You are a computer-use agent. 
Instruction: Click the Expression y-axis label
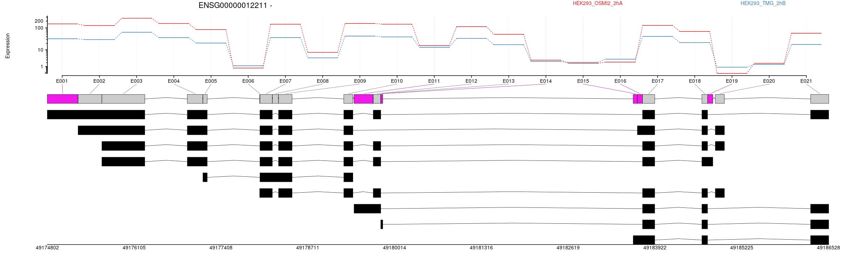(8, 46)
